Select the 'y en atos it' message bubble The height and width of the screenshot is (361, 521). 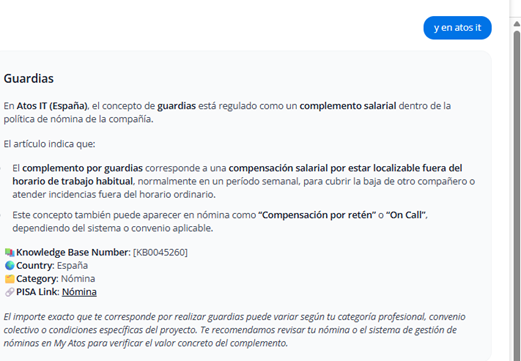tap(457, 28)
